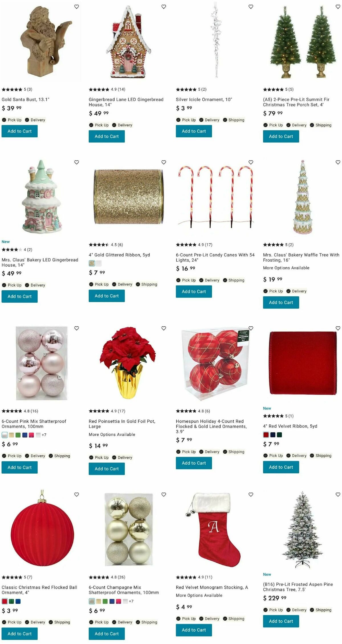Heart the 6-Count Pre-Lit Candy Canes
The width and height of the screenshot is (342, 644).
(251, 162)
